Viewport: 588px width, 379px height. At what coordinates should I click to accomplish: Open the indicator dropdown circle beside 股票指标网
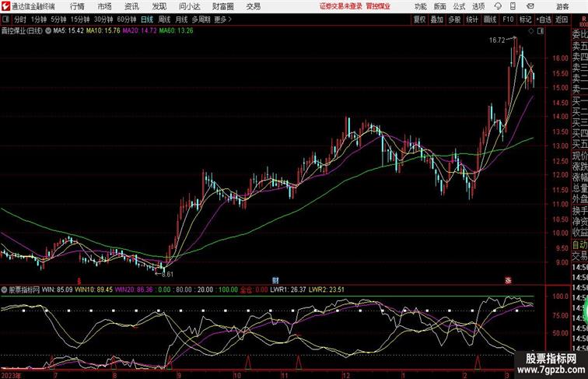pyautogui.click(x=4, y=290)
